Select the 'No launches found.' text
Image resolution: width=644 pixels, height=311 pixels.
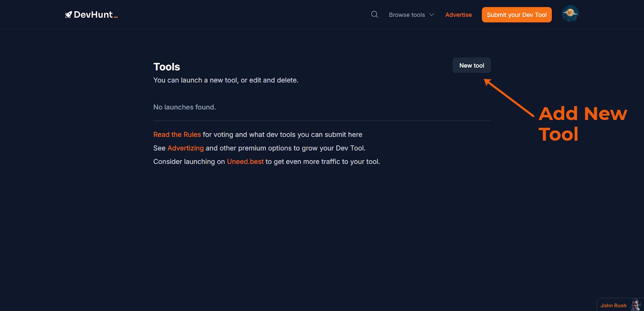[x=185, y=107]
